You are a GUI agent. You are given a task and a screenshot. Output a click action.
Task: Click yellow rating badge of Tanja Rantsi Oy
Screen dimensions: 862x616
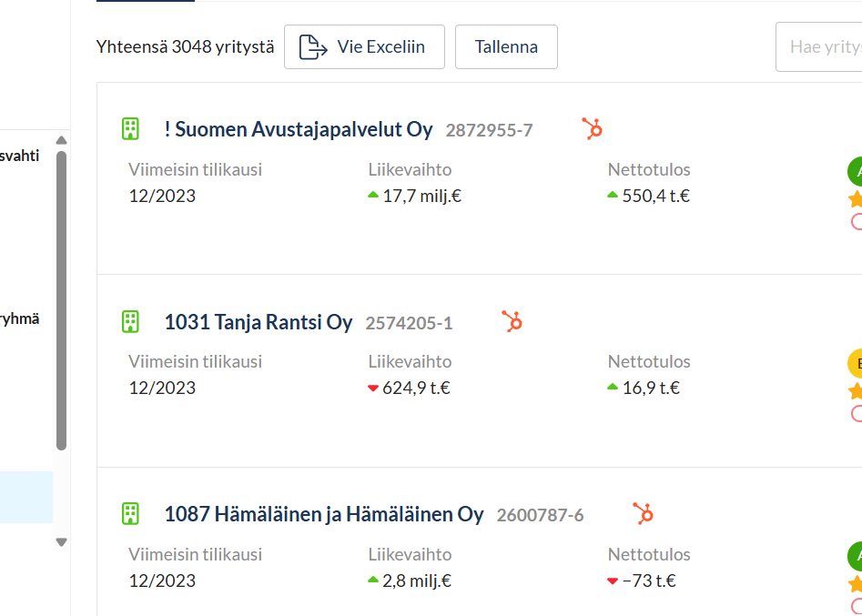[x=856, y=363]
